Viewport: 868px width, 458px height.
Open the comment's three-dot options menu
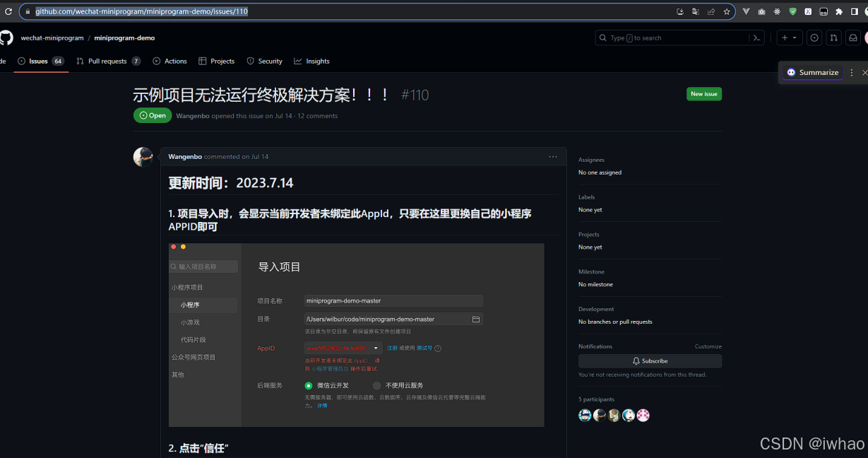tap(553, 156)
